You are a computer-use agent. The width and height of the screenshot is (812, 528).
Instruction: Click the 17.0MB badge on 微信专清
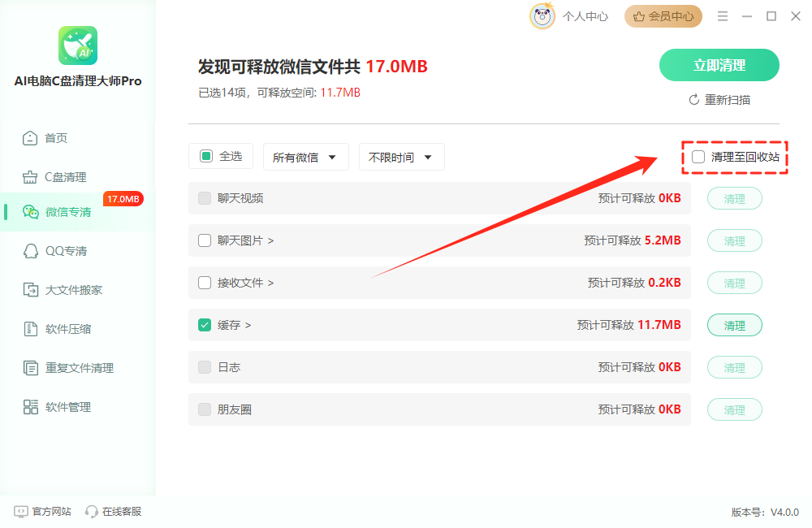point(123,199)
